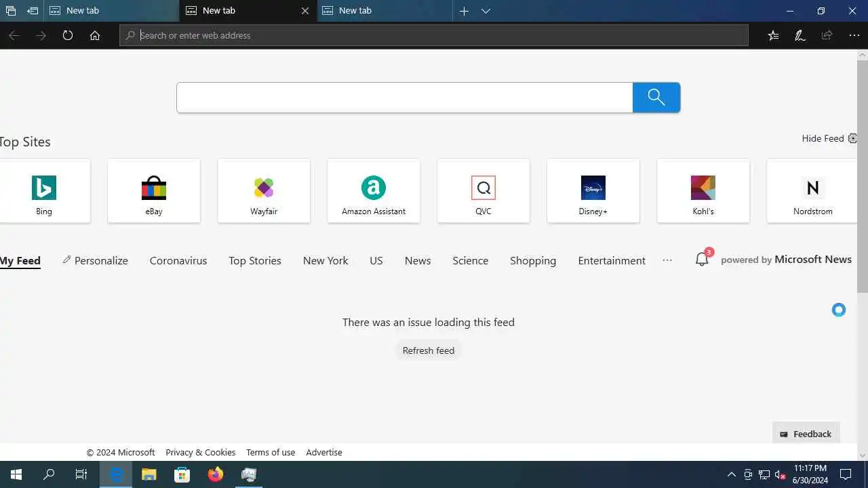The height and width of the screenshot is (488, 868).
Task: Open Microsoft Store from taskbar
Action: pos(182,474)
